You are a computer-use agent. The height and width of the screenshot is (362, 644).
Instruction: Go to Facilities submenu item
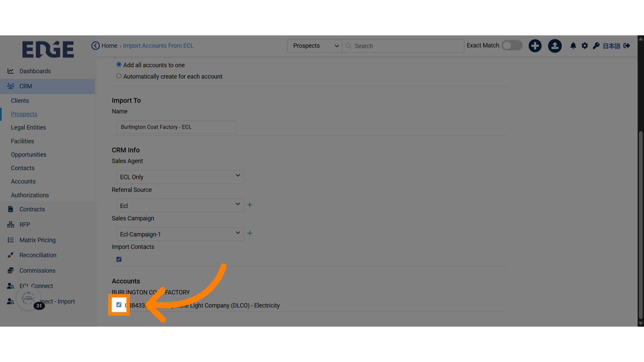click(22, 141)
